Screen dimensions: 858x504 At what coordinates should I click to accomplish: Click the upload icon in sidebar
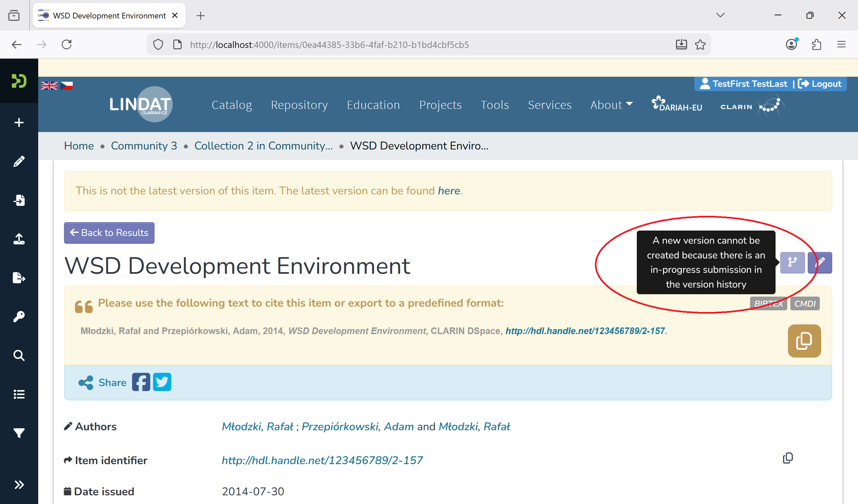(19, 239)
